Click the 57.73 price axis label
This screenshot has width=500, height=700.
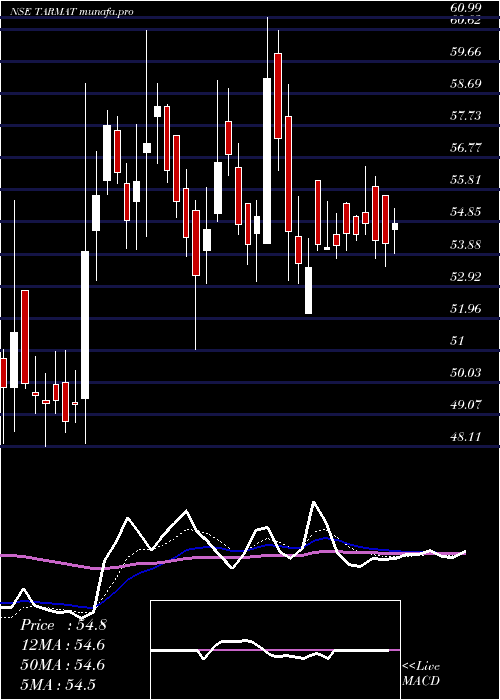point(466,116)
